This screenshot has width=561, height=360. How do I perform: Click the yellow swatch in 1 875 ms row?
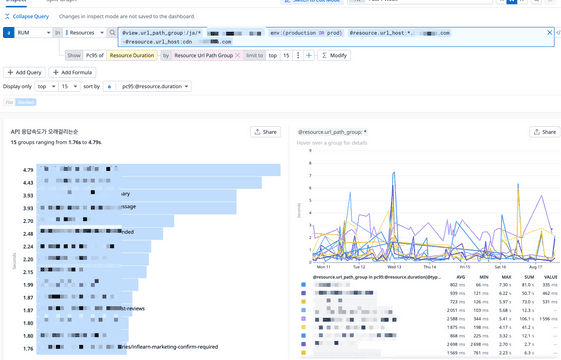point(303,327)
